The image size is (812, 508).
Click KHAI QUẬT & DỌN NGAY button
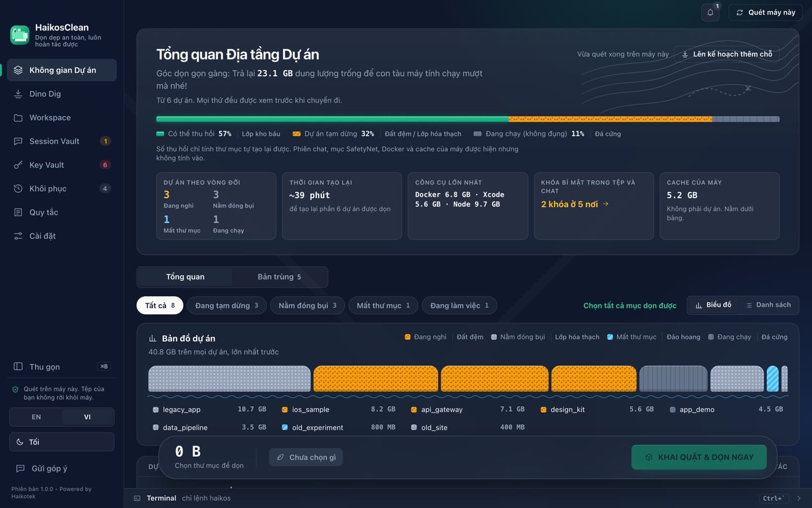pos(699,457)
